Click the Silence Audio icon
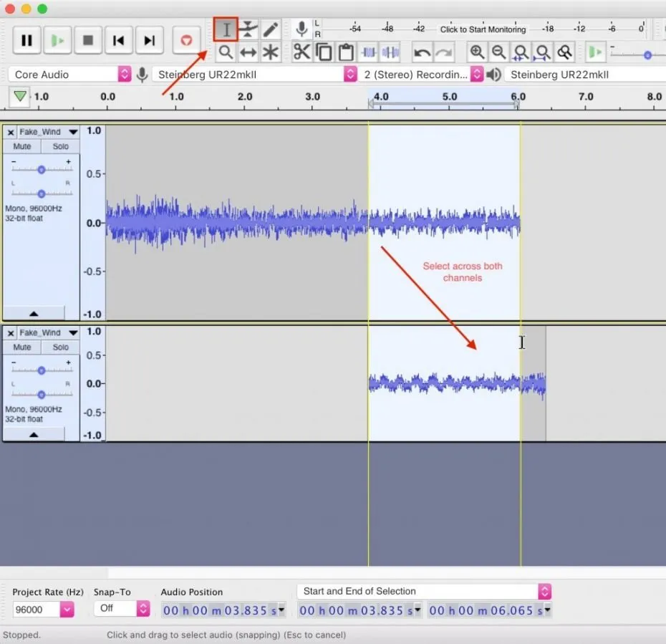The width and height of the screenshot is (666, 644). [390, 52]
